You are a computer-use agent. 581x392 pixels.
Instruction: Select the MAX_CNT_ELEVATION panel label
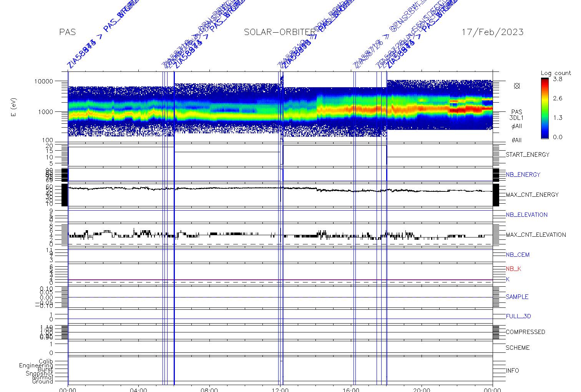tap(536, 234)
